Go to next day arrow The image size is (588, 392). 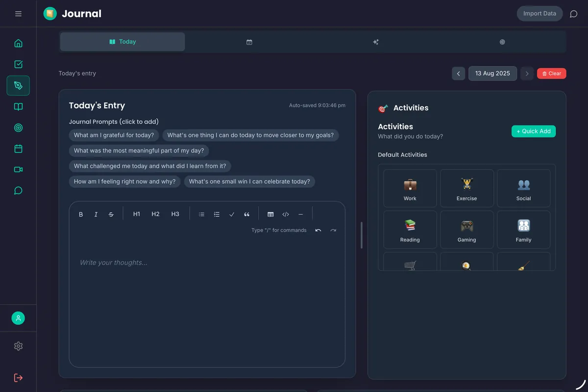527,73
